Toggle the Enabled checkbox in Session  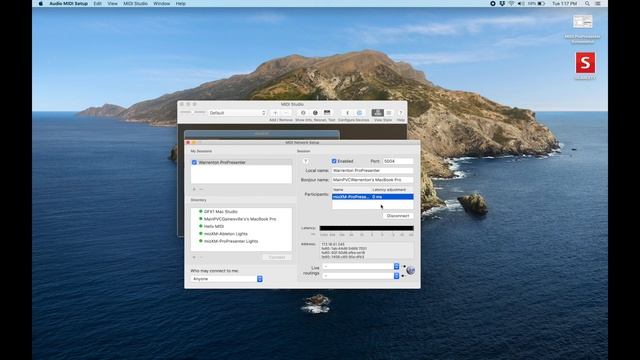334,161
